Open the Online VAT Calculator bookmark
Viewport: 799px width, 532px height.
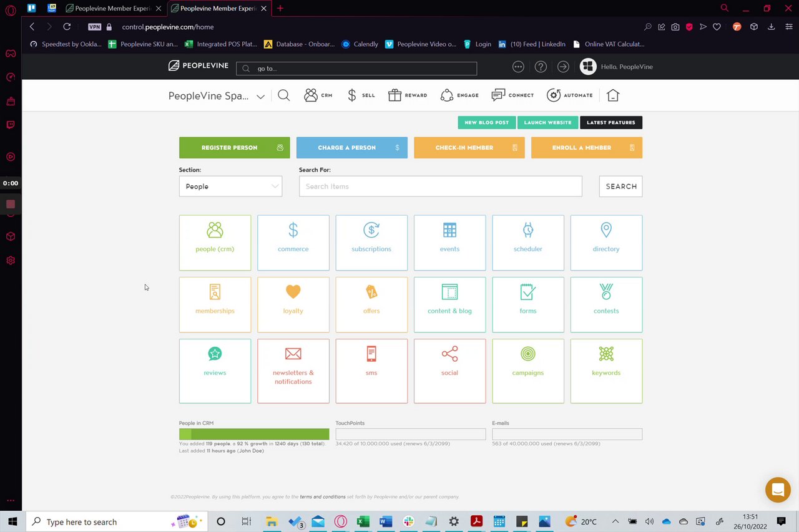click(x=609, y=44)
